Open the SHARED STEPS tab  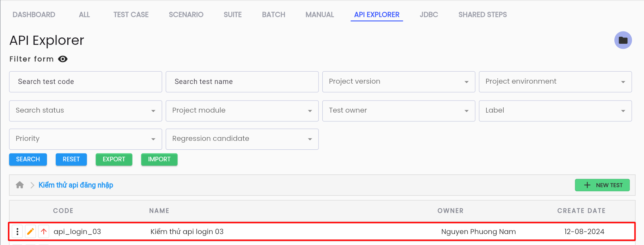(x=482, y=14)
